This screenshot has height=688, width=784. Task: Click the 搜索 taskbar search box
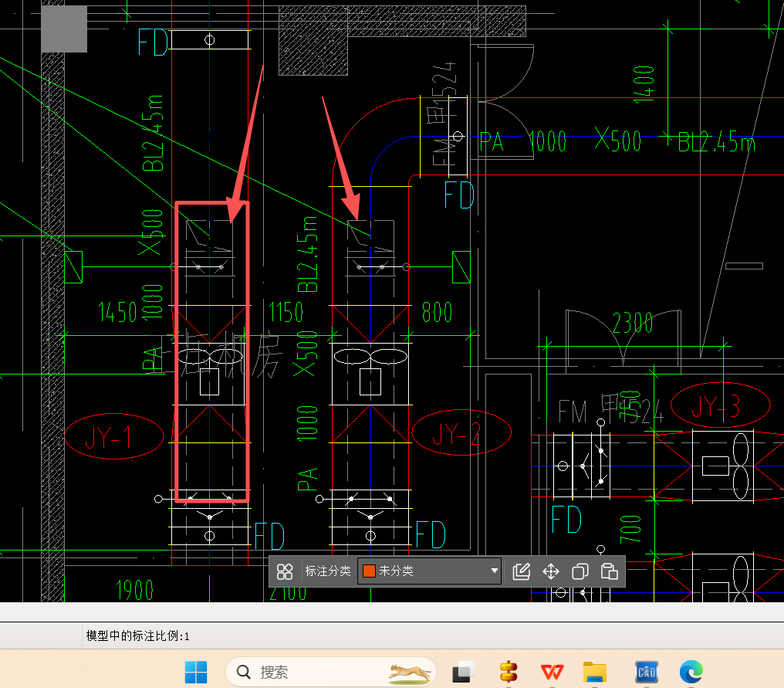pyautogui.click(x=331, y=672)
